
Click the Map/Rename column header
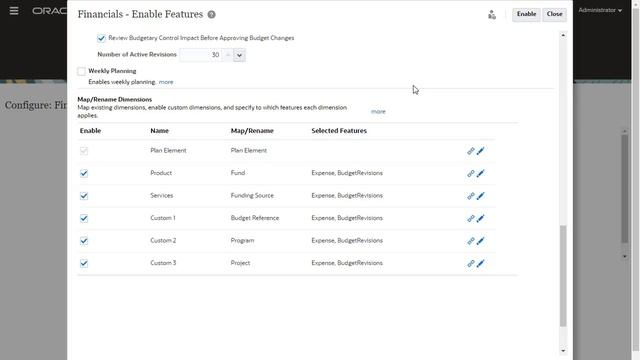coord(252,131)
